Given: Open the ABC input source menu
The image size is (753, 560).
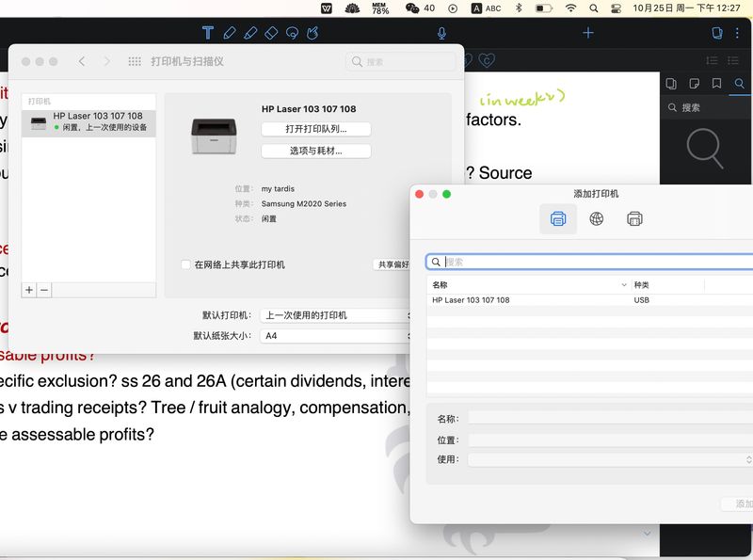Looking at the screenshot, I should tap(486, 8).
